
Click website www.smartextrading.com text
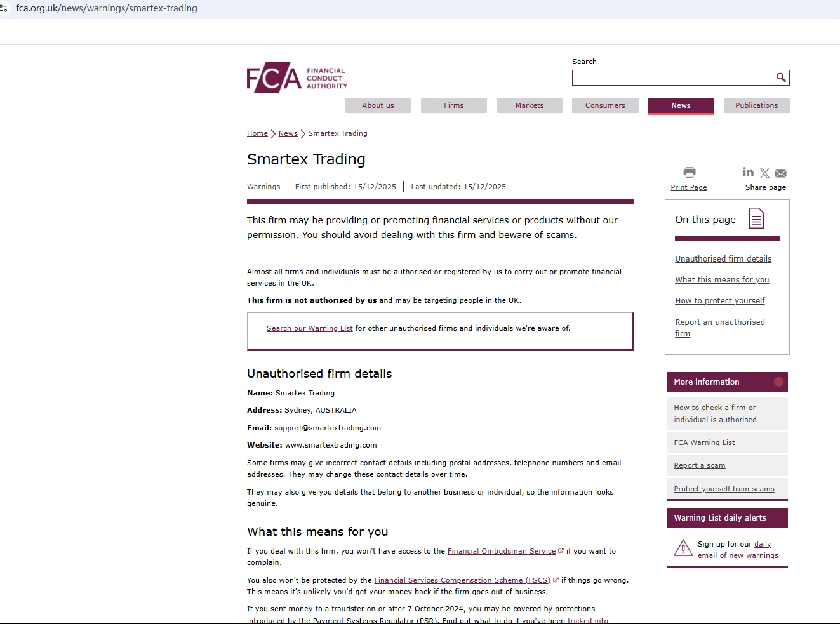[331, 445]
